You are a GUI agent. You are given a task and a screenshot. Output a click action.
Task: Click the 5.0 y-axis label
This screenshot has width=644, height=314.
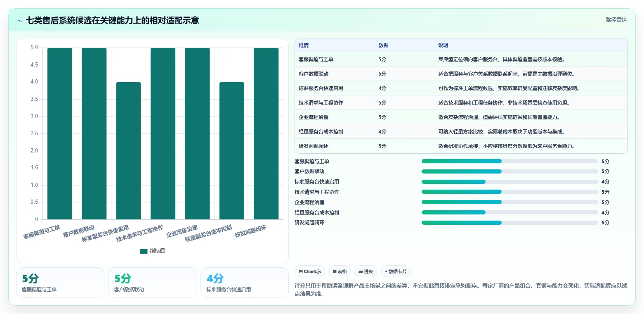pyautogui.click(x=34, y=48)
